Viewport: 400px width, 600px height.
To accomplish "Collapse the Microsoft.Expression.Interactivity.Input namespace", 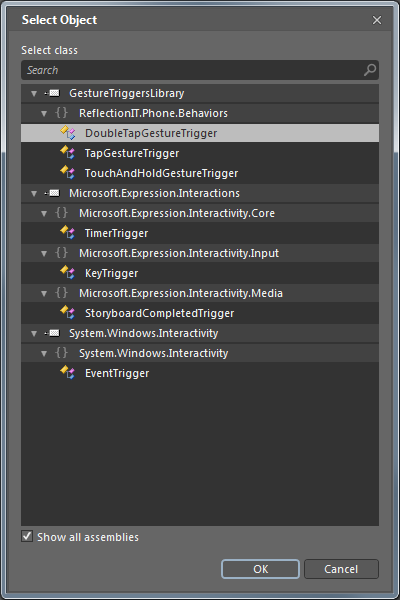I will [x=44, y=253].
